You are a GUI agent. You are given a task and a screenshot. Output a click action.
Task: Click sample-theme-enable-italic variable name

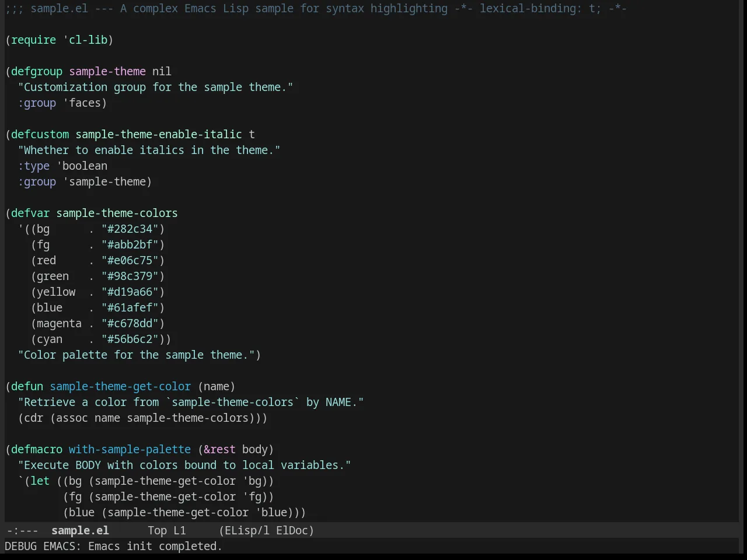159,134
